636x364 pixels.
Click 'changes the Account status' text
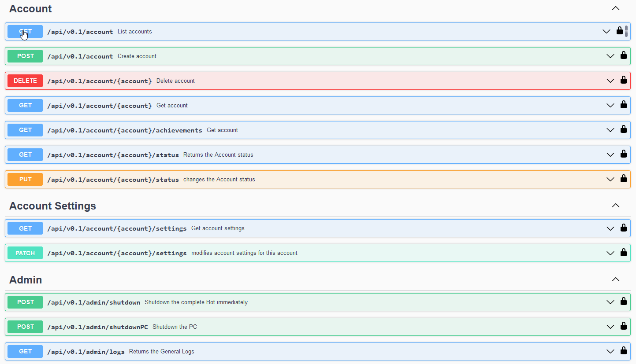click(x=219, y=180)
